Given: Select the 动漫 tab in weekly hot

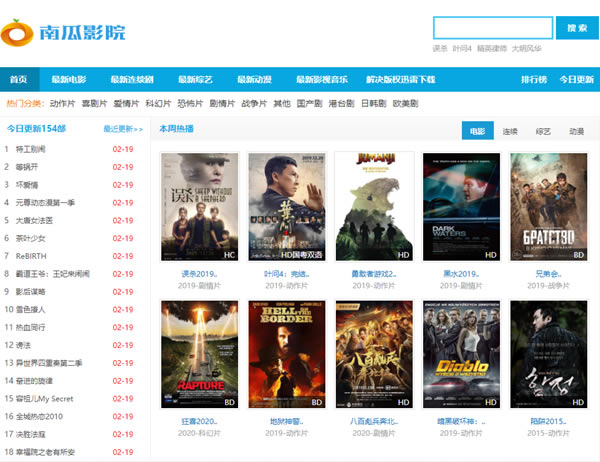Looking at the screenshot, I should (576, 131).
